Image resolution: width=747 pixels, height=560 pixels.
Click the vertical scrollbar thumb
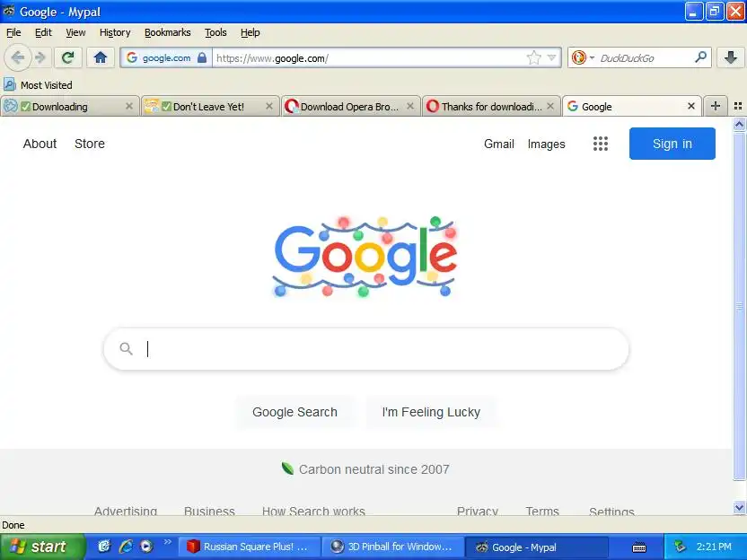point(739,306)
